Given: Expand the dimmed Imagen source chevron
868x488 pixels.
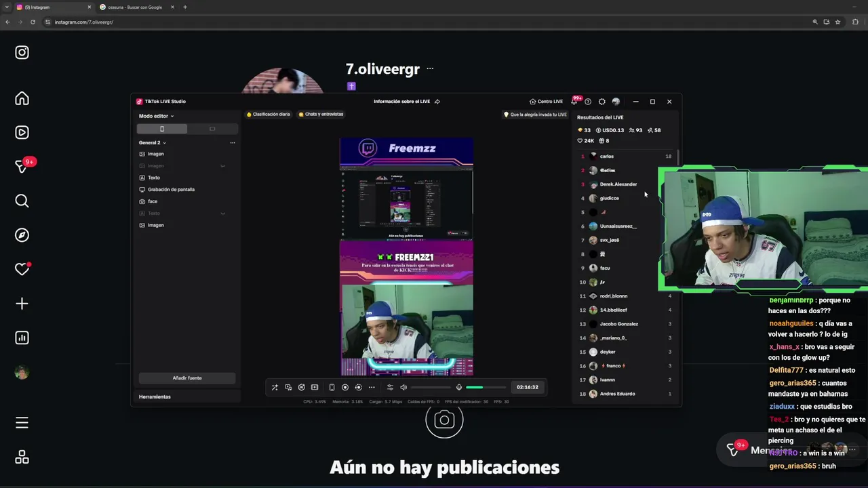Looking at the screenshot, I should point(222,165).
